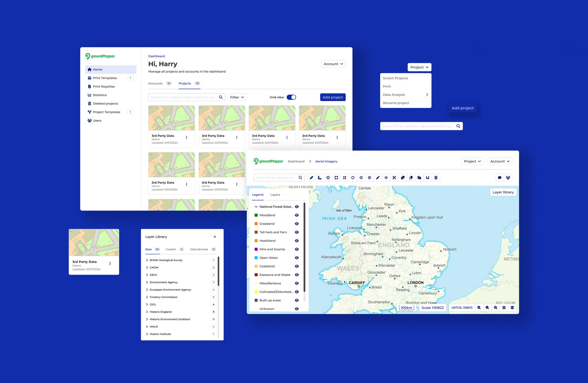Activate the magnet snapping tool

(428, 178)
